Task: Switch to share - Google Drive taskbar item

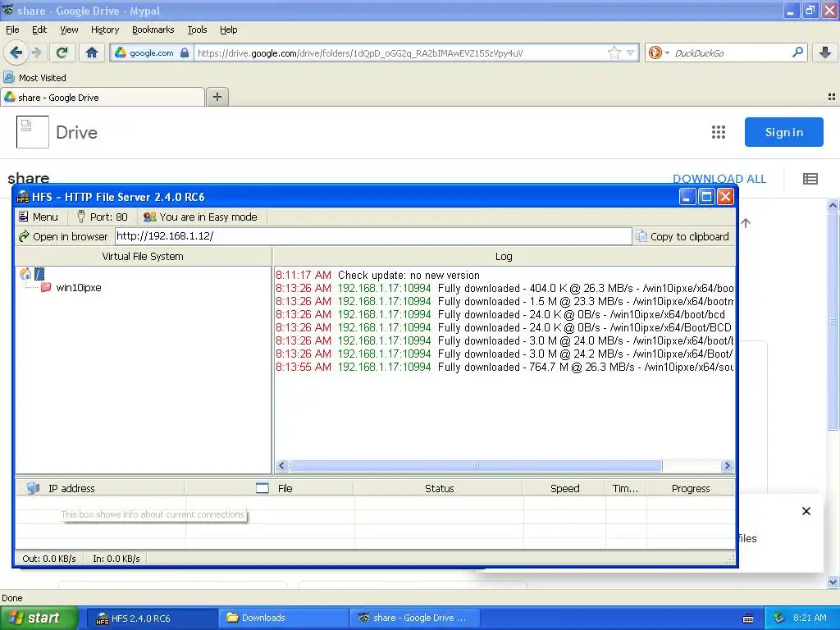Action: click(x=414, y=618)
